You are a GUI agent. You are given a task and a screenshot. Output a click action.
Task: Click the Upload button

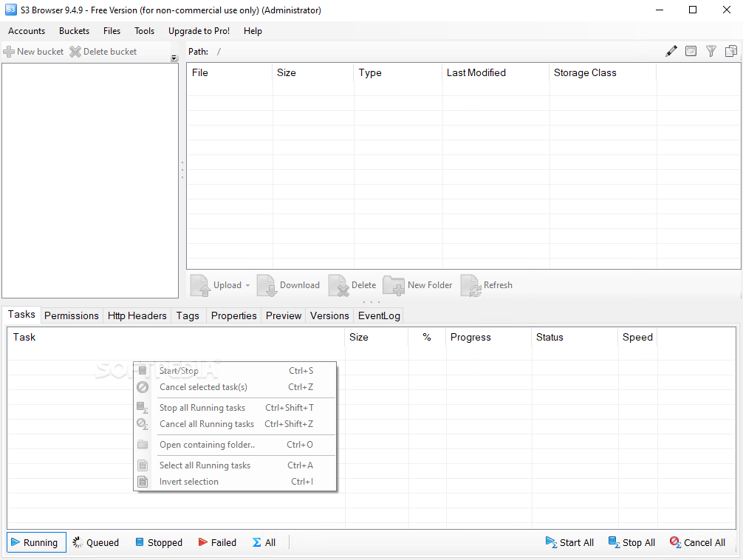coord(216,285)
